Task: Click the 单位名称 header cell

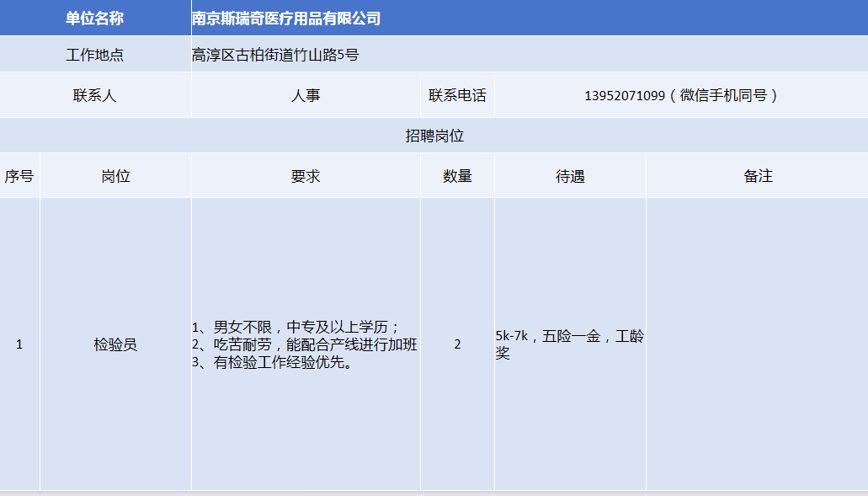Action: point(95,18)
